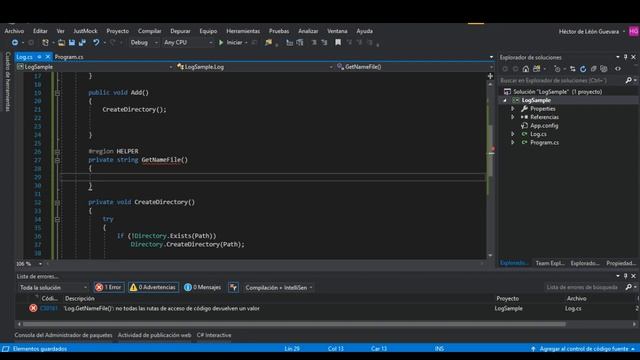This screenshot has height=360, width=640.
Task: Click the red error icon in error row
Action: [33, 309]
